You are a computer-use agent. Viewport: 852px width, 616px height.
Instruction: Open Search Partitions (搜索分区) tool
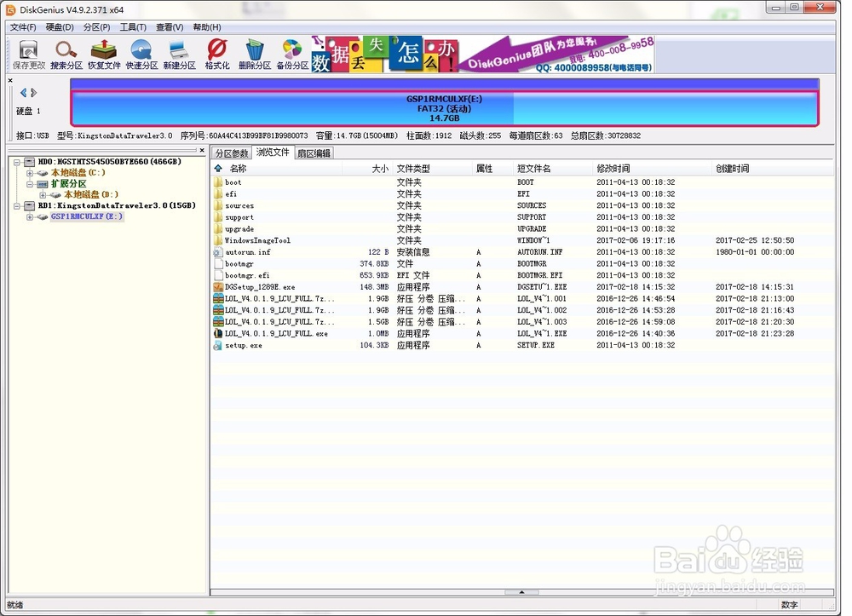(x=66, y=55)
